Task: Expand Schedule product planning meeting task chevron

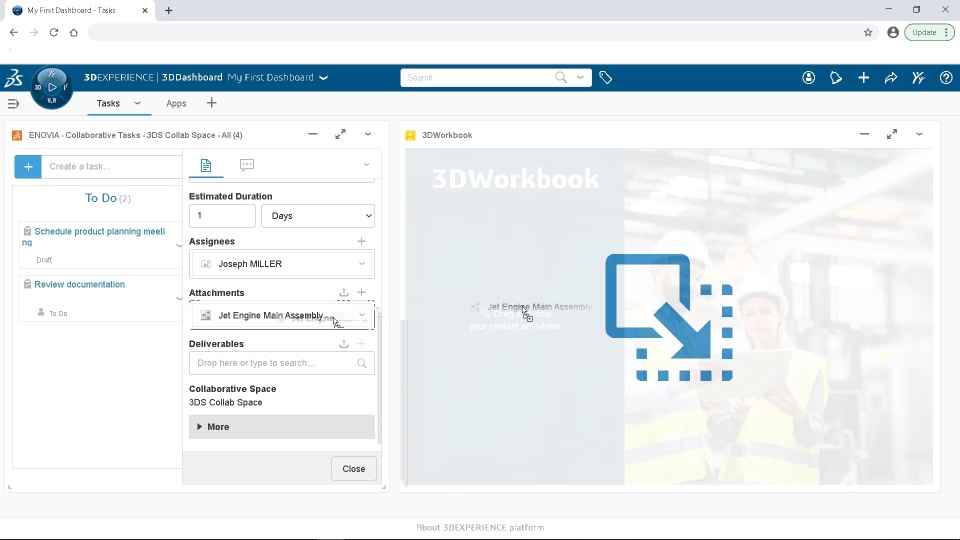Action: [x=179, y=246]
